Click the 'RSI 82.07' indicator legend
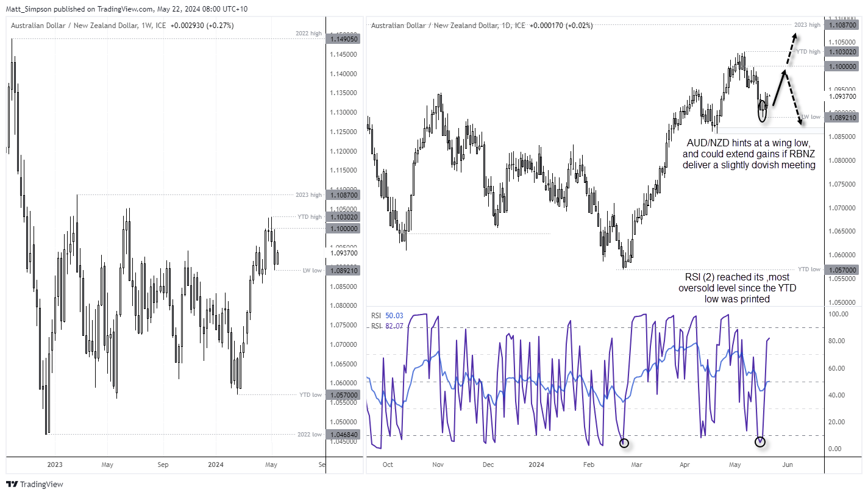This screenshot has width=868, height=495. (x=388, y=326)
